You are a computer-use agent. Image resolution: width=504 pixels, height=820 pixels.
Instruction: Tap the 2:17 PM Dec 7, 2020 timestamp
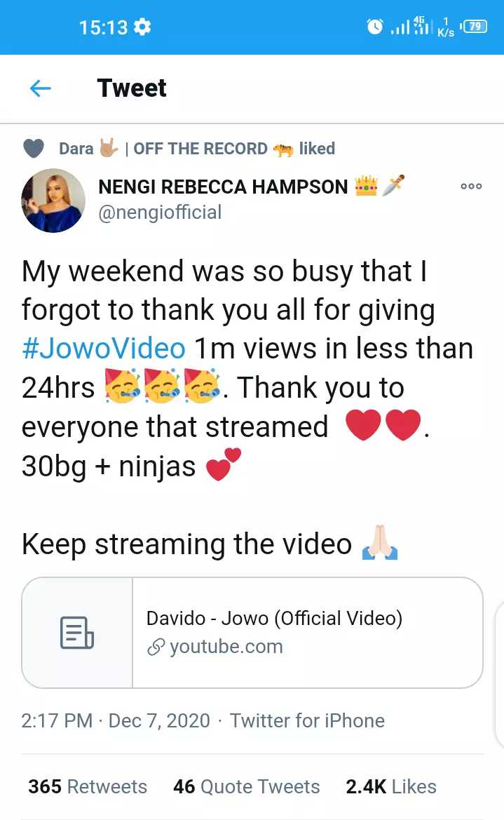[x=116, y=720]
